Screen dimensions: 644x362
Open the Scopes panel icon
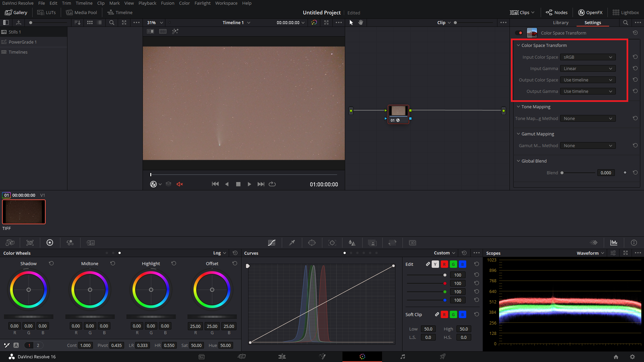[x=614, y=243]
